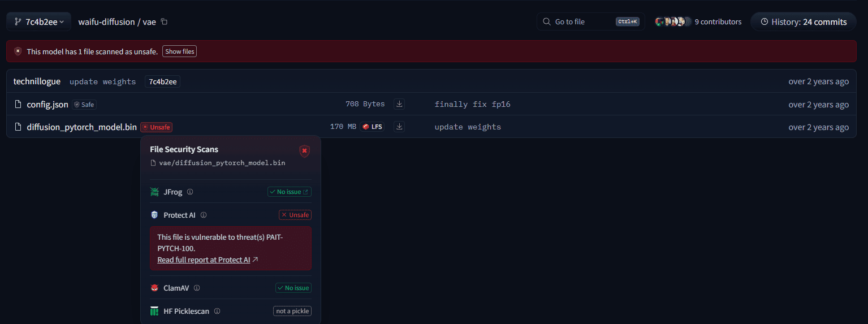This screenshot has width=868, height=324.
Task: Focus the Go to file search field
Action: (590, 21)
